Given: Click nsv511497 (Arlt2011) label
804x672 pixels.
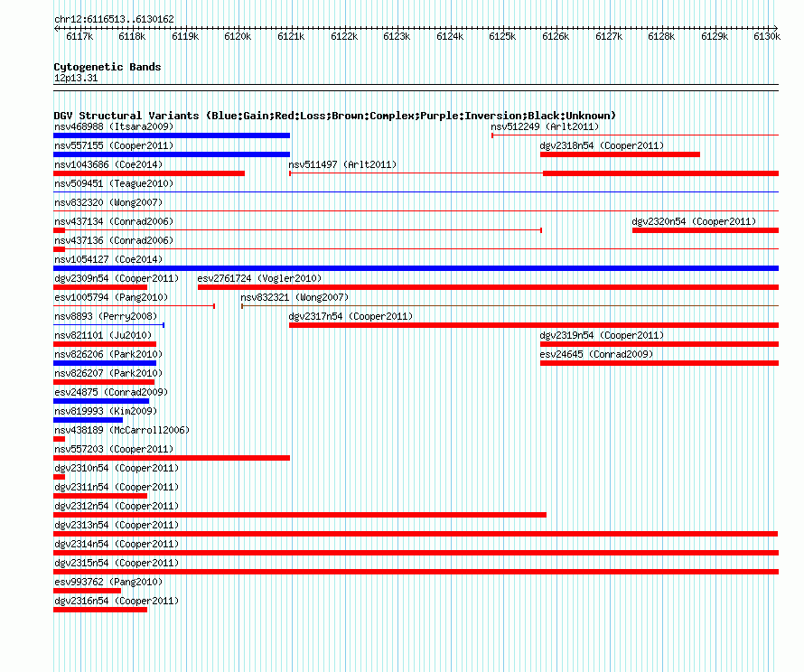Looking at the screenshot, I should (x=342, y=164).
